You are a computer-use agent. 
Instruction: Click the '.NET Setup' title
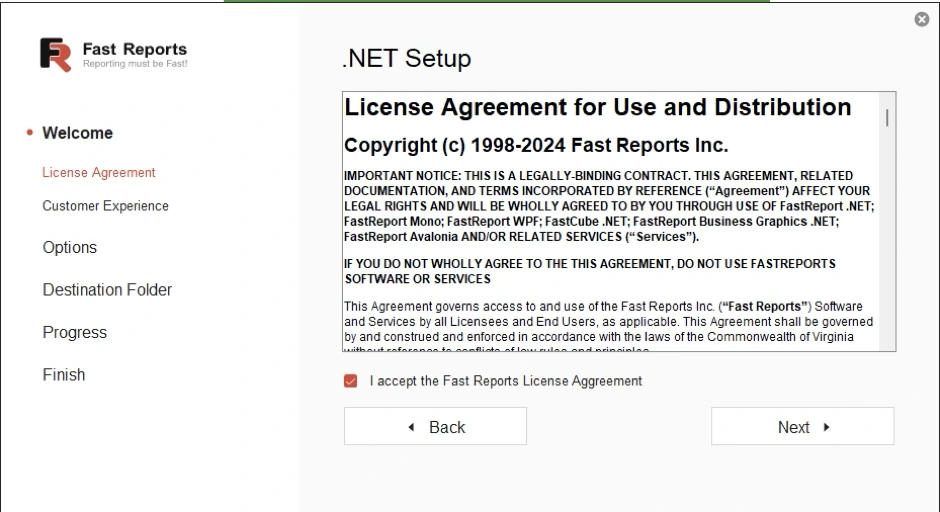[406, 58]
